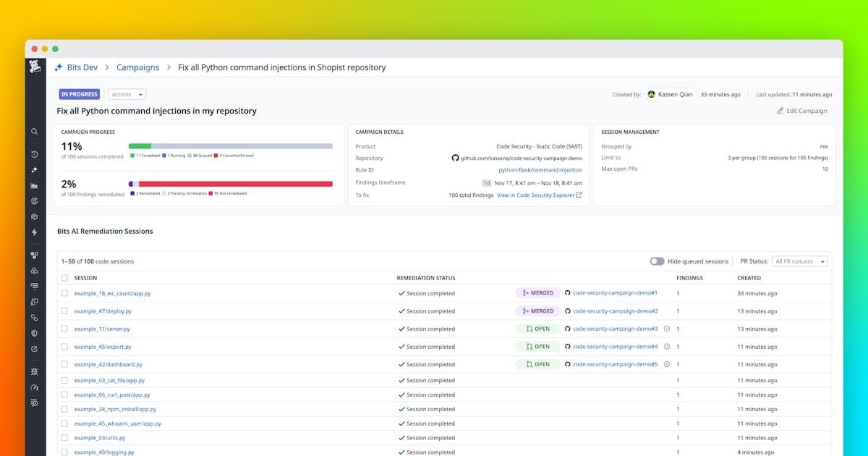Go to Campaigns in the breadcrumb

click(x=137, y=67)
